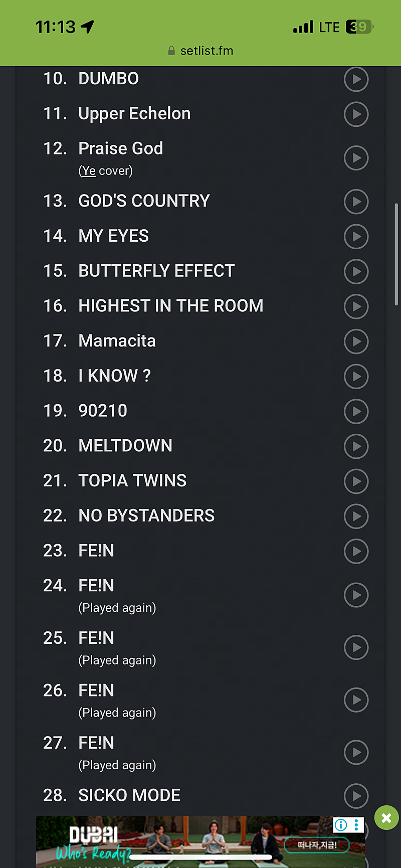
Task: Play SICKO MODE preview
Action: click(356, 796)
